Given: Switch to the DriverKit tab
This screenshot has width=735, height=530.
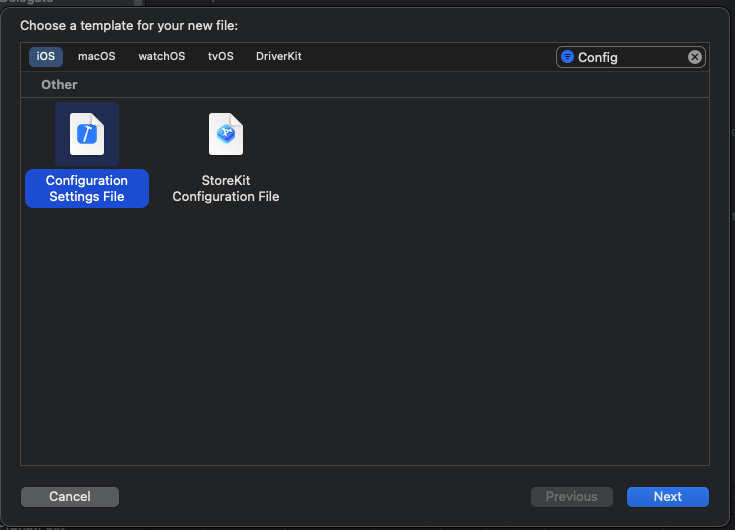Looking at the screenshot, I should coord(279,56).
